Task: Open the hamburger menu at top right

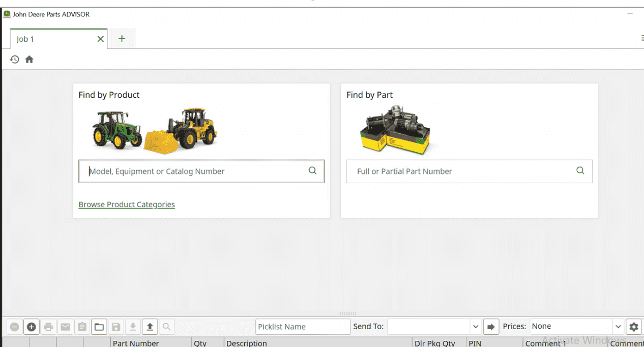Action: tap(642, 38)
